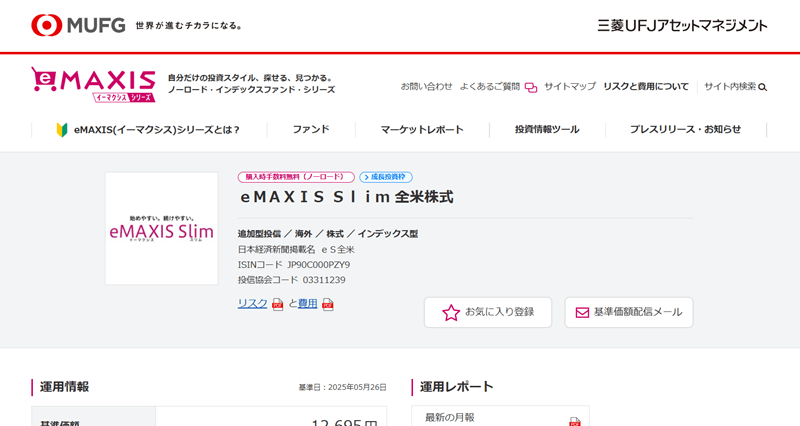The width and height of the screenshot is (800, 426).
Task: Open eMAXIS(イーマクシス)シリーズとは？ menu
Action: click(x=149, y=130)
